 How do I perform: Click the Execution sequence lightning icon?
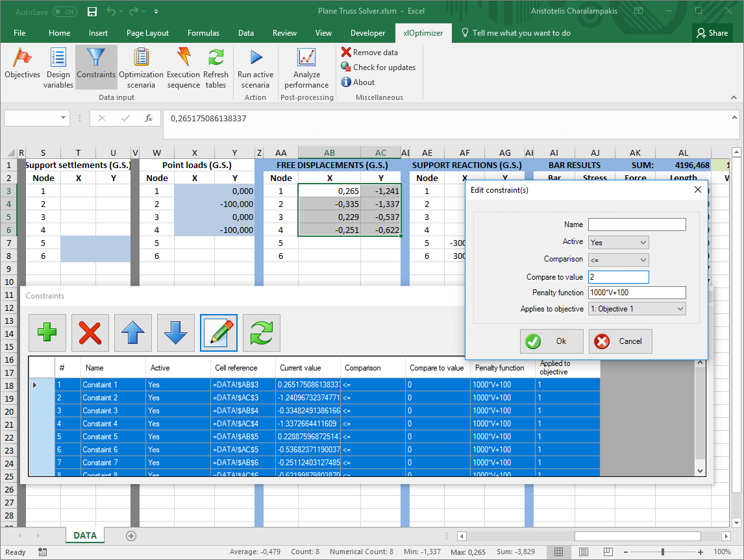[184, 58]
